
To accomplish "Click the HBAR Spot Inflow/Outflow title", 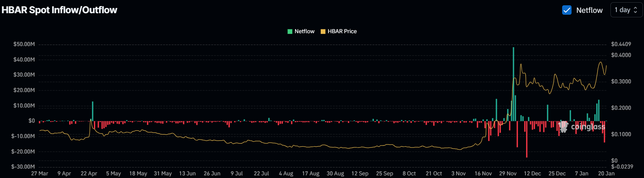I will coord(59,10).
